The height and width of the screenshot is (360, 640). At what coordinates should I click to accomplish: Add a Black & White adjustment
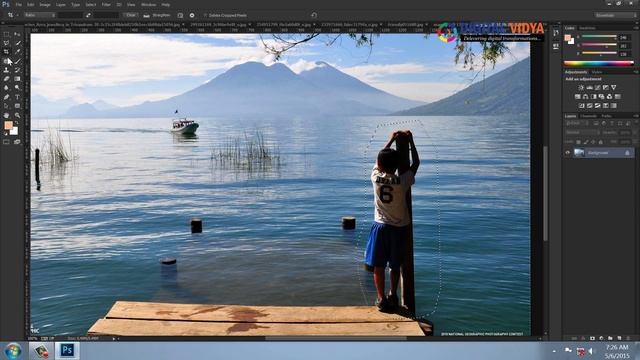593,97
